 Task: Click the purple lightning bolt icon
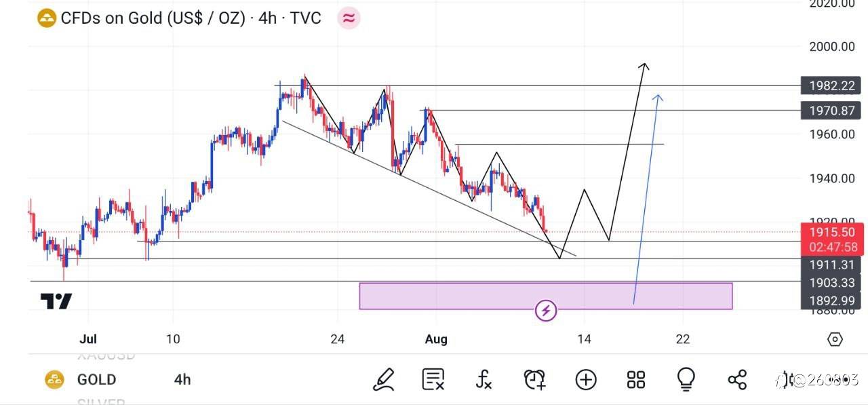click(547, 311)
